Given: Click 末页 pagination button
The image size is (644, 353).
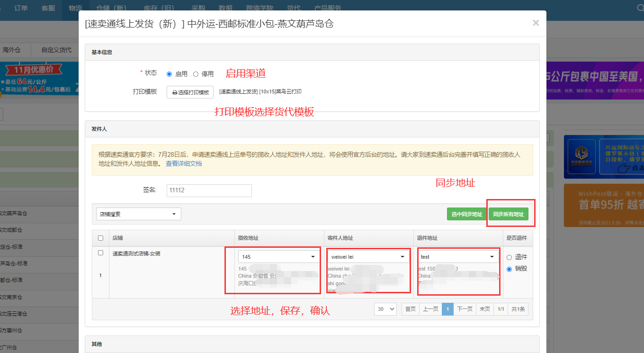Looking at the screenshot, I should coord(484,309).
